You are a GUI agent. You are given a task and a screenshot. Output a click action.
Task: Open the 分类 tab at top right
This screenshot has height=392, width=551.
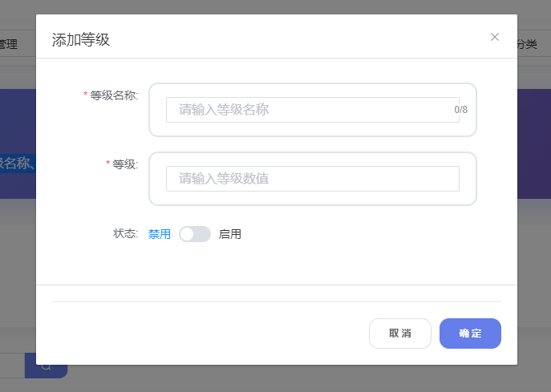pos(528,44)
